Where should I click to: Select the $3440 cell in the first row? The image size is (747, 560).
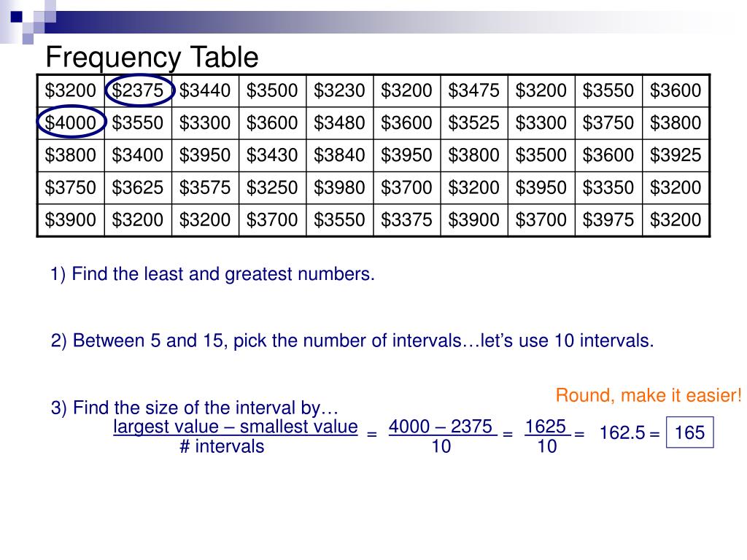pyautogui.click(x=205, y=90)
